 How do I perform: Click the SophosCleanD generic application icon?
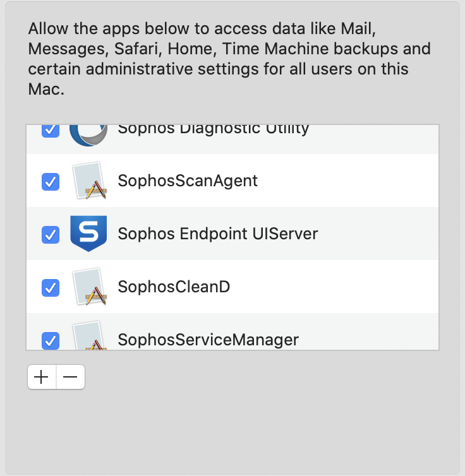click(x=89, y=287)
